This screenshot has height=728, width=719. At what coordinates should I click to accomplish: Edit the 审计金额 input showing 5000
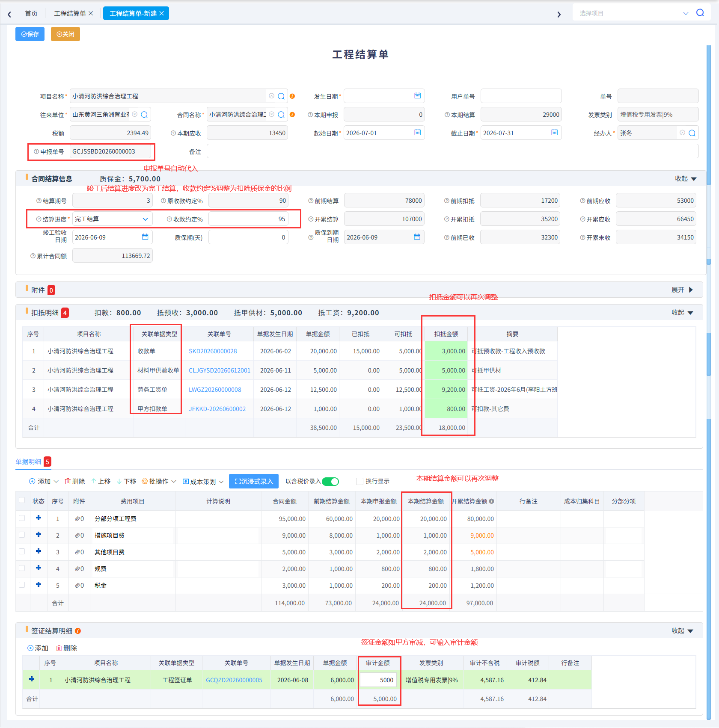click(378, 680)
